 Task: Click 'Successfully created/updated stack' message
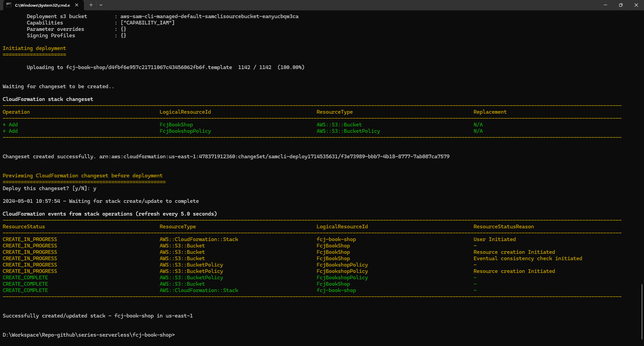(x=98, y=316)
